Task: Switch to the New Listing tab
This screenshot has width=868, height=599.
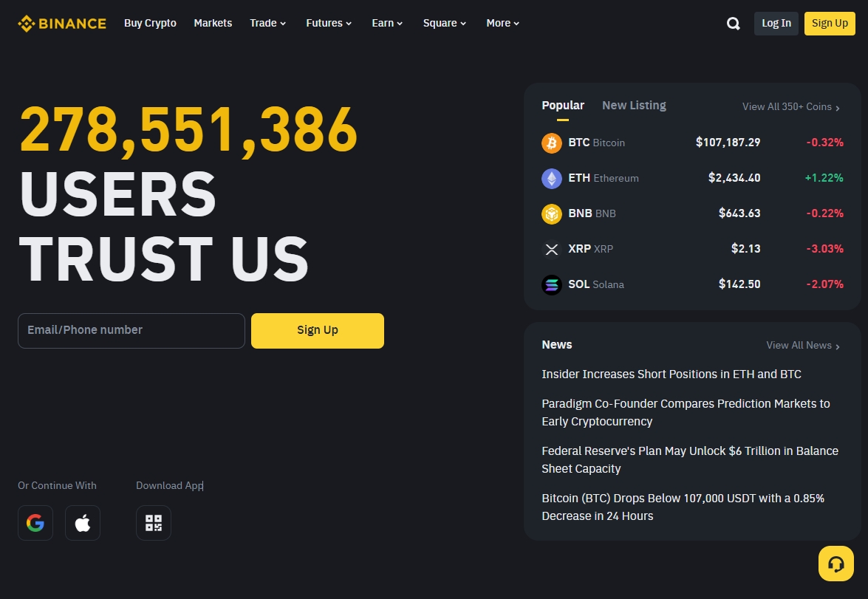Action: click(x=634, y=106)
